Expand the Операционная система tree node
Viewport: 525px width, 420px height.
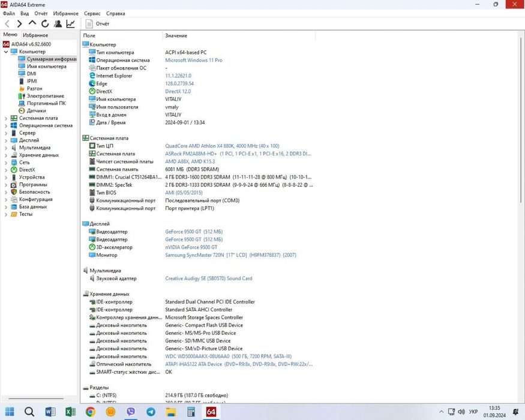[5, 125]
